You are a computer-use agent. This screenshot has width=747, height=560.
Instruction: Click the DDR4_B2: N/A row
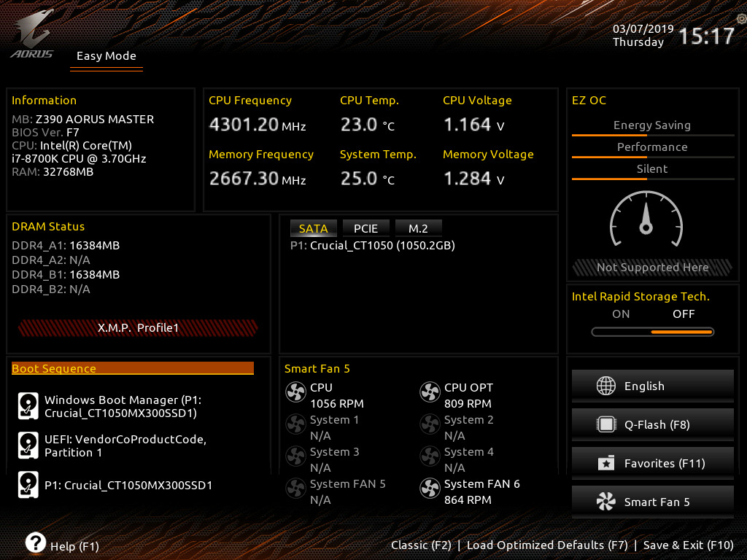(x=51, y=289)
